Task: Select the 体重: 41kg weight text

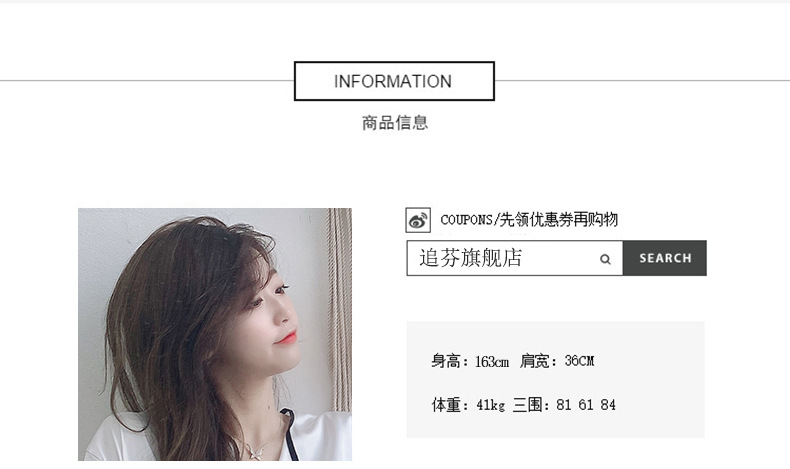Action: (468, 405)
